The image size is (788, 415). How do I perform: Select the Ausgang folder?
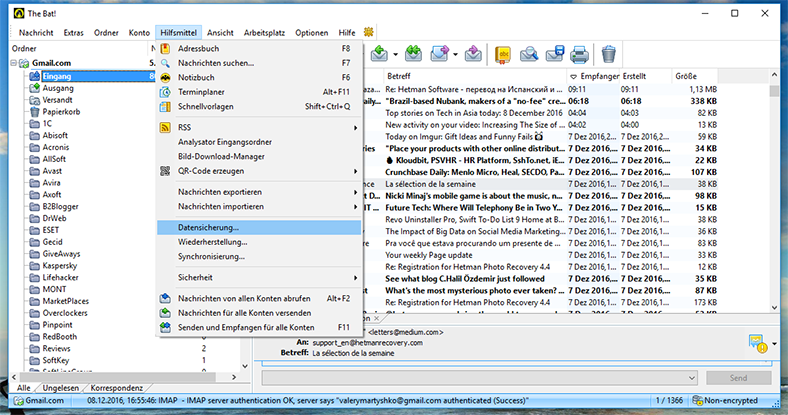58,88
